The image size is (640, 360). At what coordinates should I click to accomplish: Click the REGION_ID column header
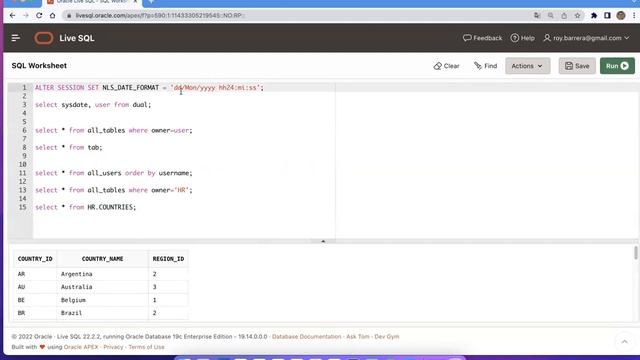(x=168, y=259)
